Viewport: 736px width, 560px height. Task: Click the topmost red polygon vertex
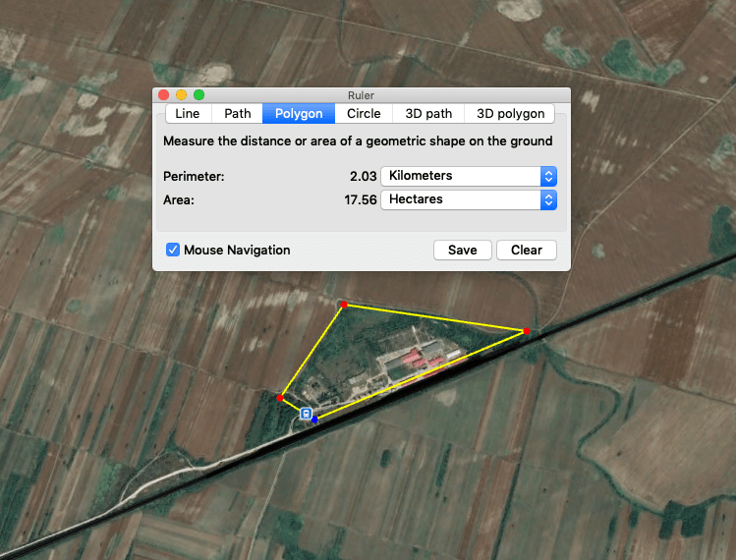coord(343,305)
